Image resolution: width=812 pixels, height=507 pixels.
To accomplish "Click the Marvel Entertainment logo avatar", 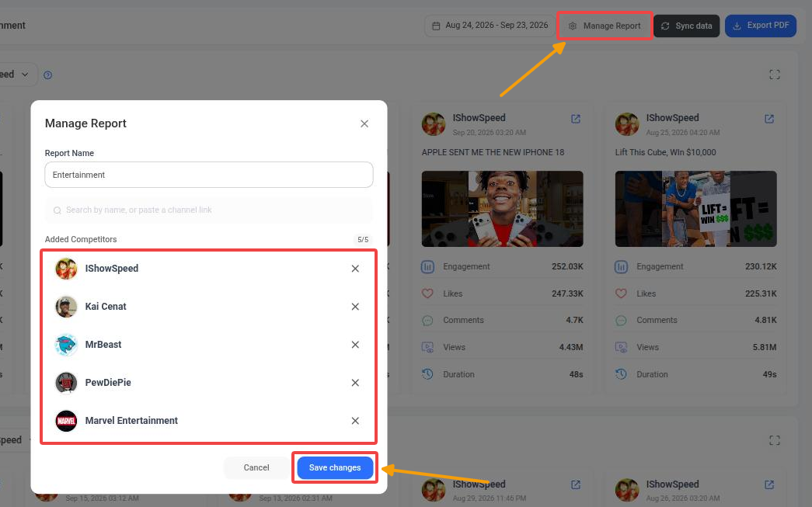I will click(66, 421).
